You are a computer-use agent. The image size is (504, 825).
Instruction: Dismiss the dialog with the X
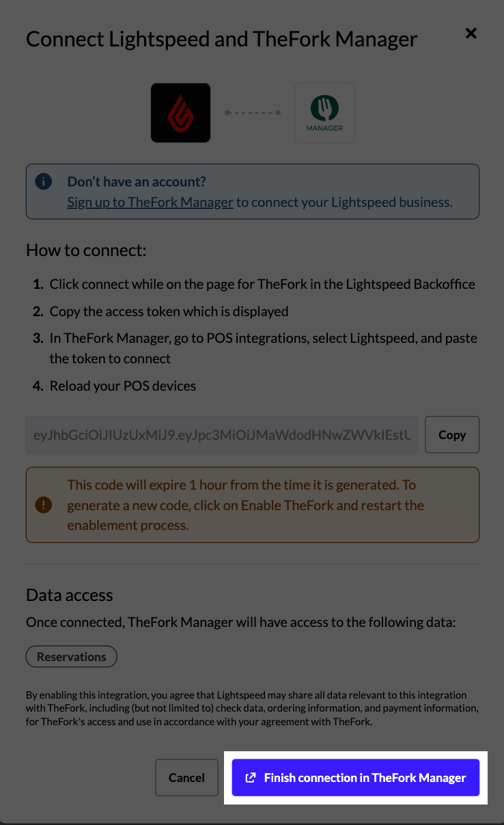coord(471,33)
